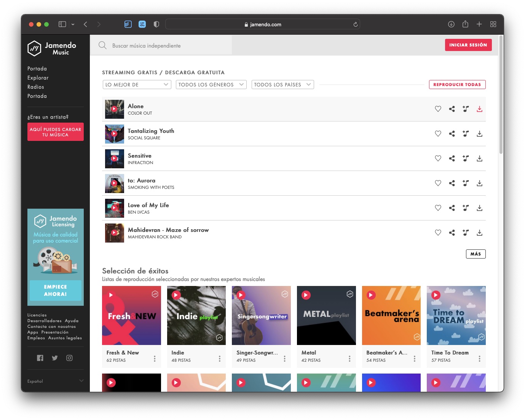Open options for Time To Dream
525x420 pixels.
pyautogui.click(x=479, y=359)
